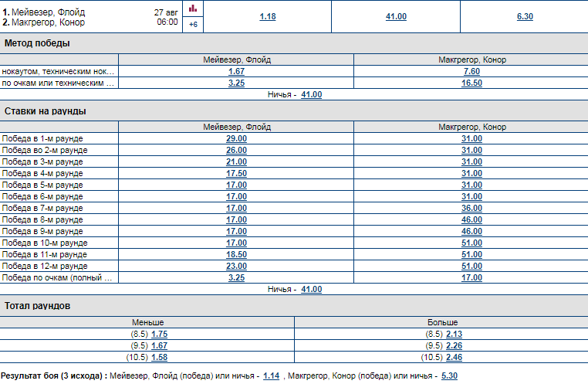Image resolution: width=588 pixels, height=384 pixels.
Task: Bet Mayweather wins round 12 at 23.00
Action: pyautogui.click(x=236, y=266)
